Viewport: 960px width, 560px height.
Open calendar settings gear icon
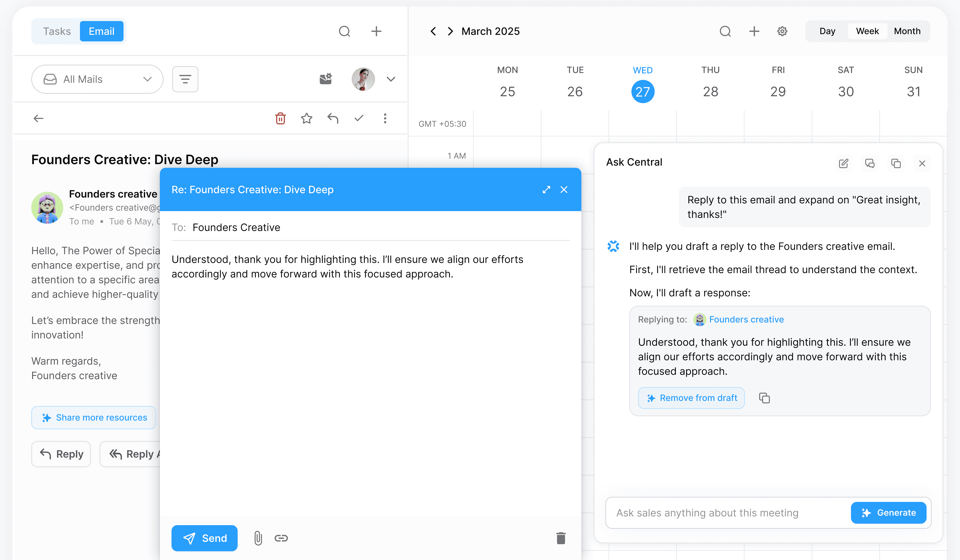click(x=782, y=31)
